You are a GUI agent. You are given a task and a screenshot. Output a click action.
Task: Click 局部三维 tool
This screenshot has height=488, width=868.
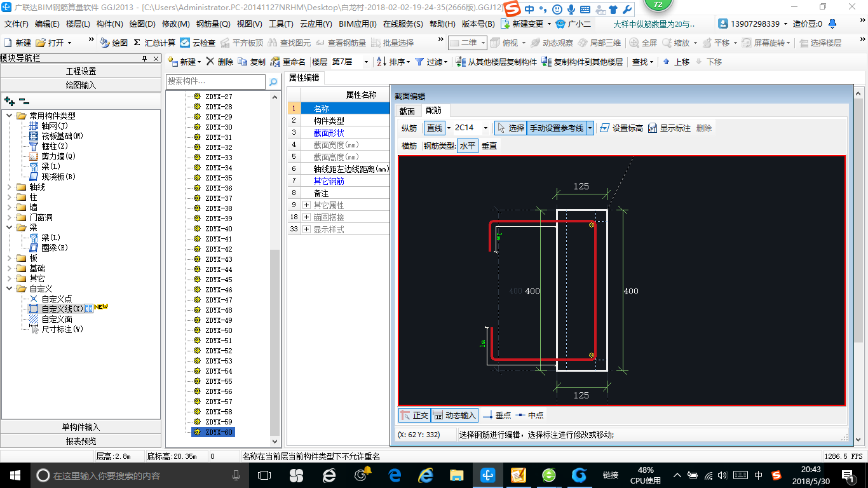599,43
